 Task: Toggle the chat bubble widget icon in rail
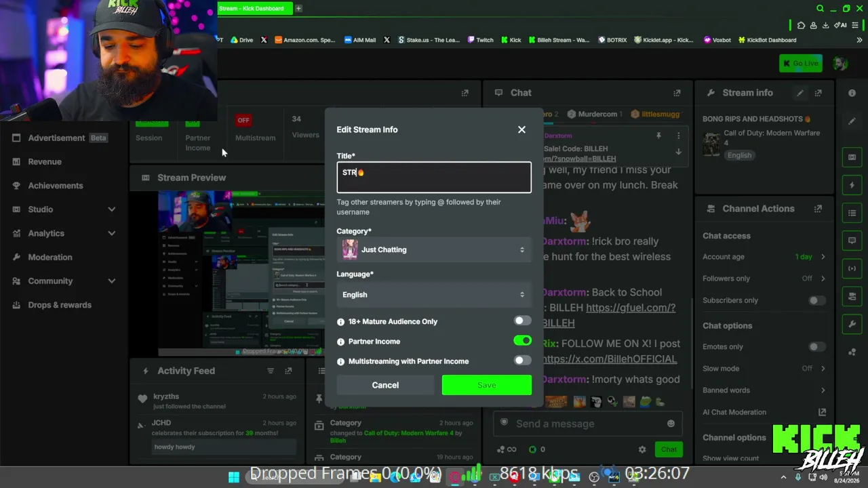(852, 241)
